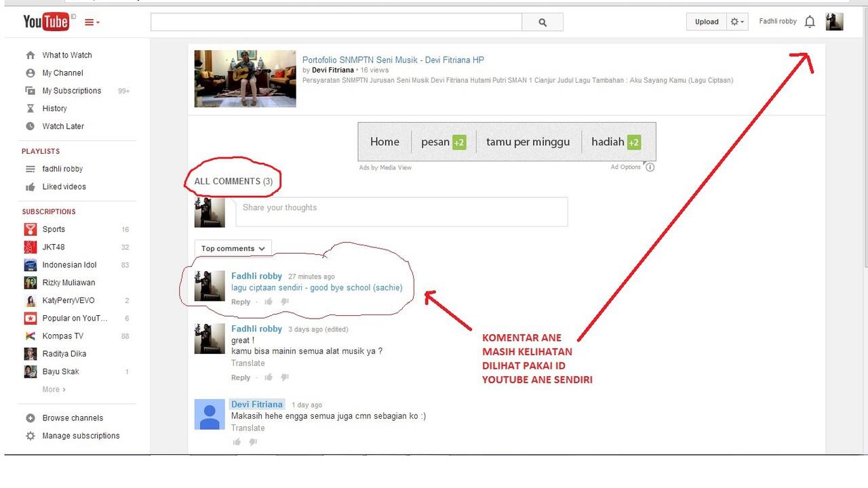This screenshot has width=868, height=488.
Task: Click the Upload button
Action: tap(707, 22)
